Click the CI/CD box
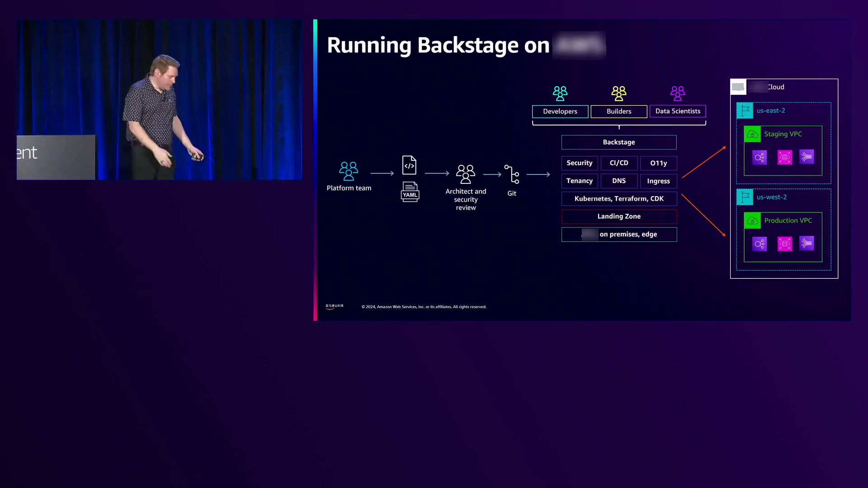The width and height of the screenshot is (868, 488). click(619, 163)
